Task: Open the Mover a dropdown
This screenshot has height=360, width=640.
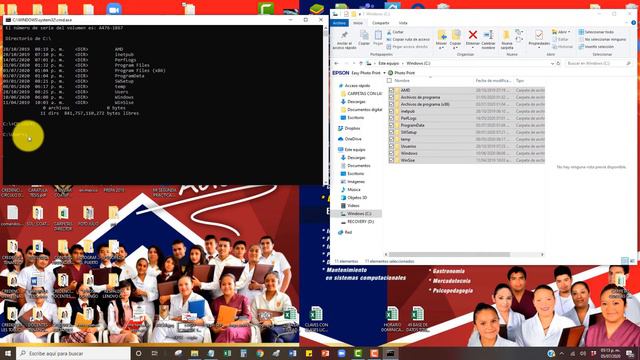Action: (441, 40)
